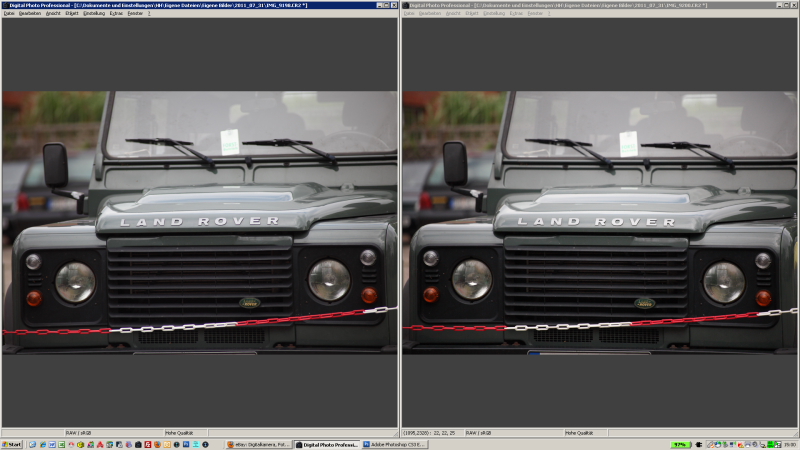Click the Land Rover photo in right window
Screen dimensions: 800x450
(600, 222)
